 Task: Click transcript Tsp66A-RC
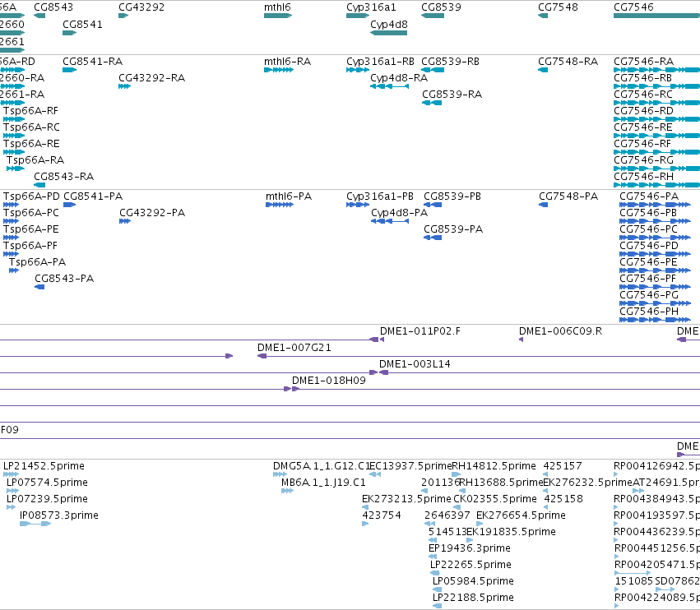coord(31,127)
